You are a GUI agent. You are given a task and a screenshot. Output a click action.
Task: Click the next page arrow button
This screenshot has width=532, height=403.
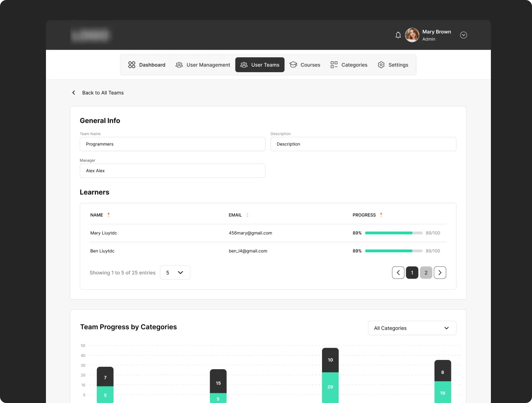(440, 273)
